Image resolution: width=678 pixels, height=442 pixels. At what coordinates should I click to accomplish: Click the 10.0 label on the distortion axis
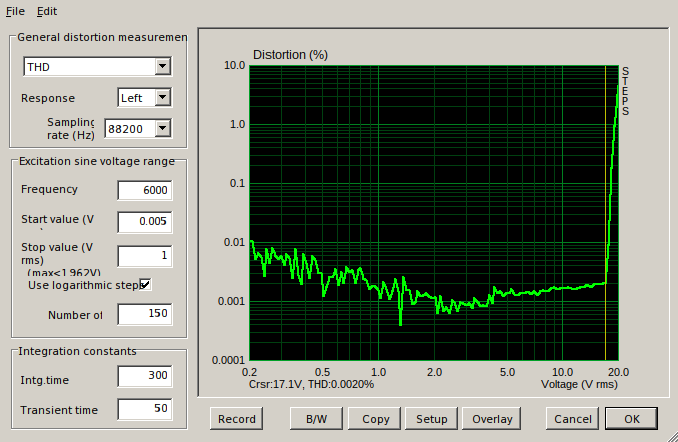234,65
